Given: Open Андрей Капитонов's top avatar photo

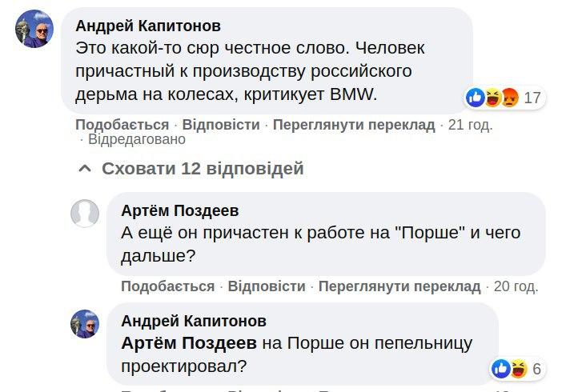Looking at the screenshot, I should (34, 30).
